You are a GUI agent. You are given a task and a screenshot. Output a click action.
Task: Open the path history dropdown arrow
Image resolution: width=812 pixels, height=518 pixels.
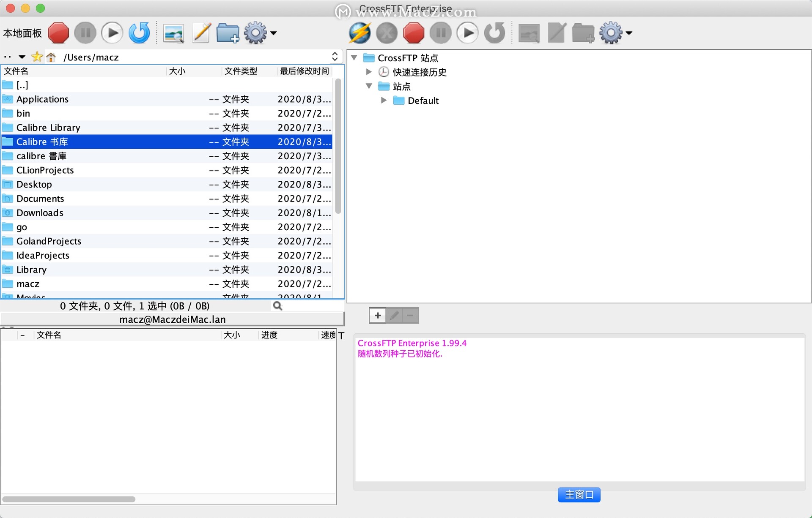22,57
